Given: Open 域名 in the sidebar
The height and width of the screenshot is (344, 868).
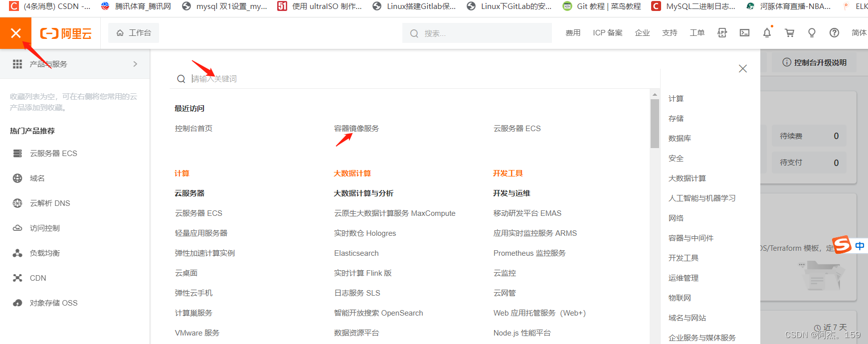Looking at the screenshot, I should [37, 178].
